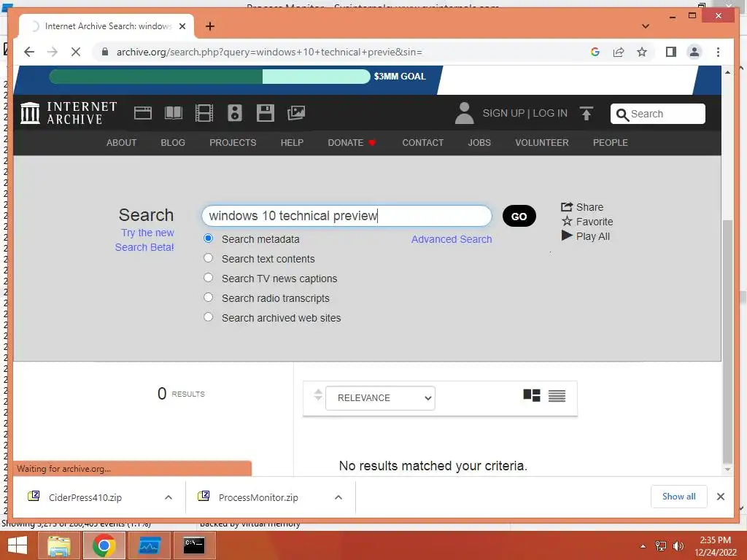
Task: Click the Share link
Action: [582, 207]
